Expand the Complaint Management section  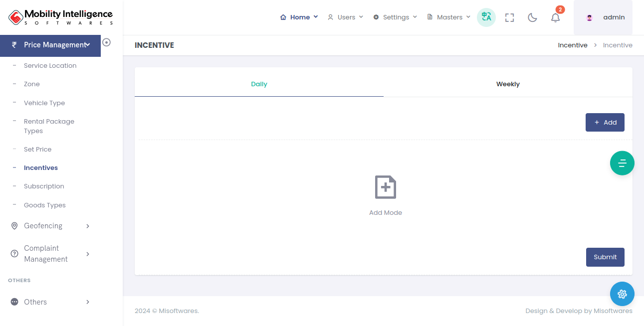point(50,254)
